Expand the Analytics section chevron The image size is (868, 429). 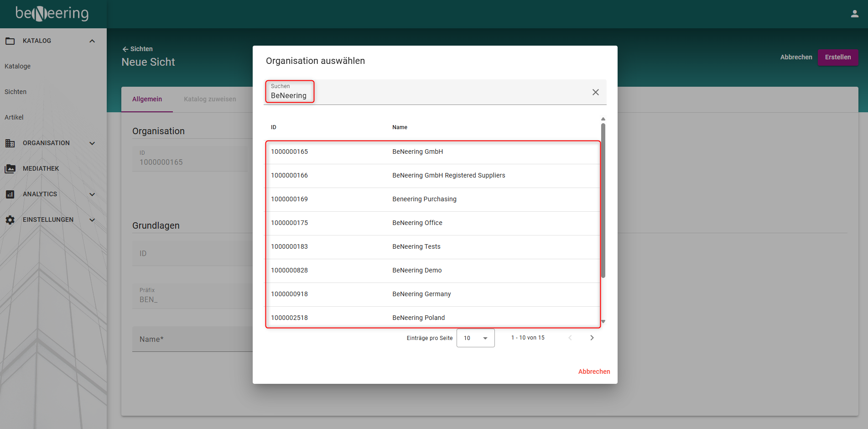click(92, 194)
